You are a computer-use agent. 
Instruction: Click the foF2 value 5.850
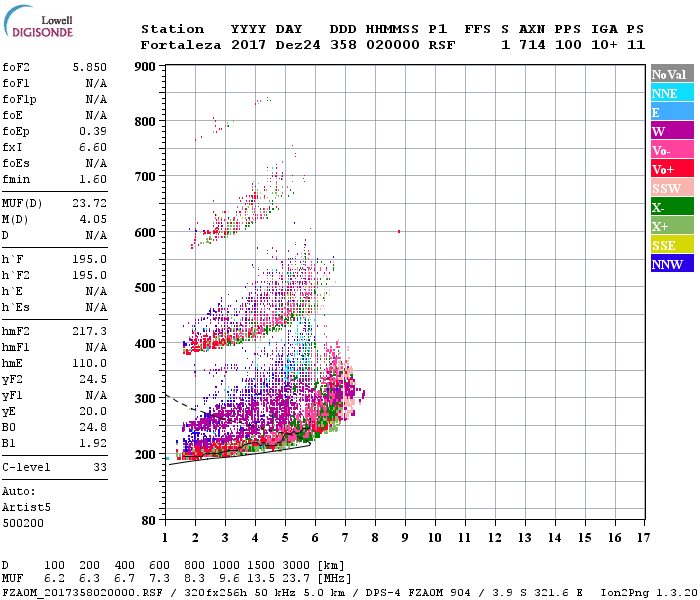(89, 67)
